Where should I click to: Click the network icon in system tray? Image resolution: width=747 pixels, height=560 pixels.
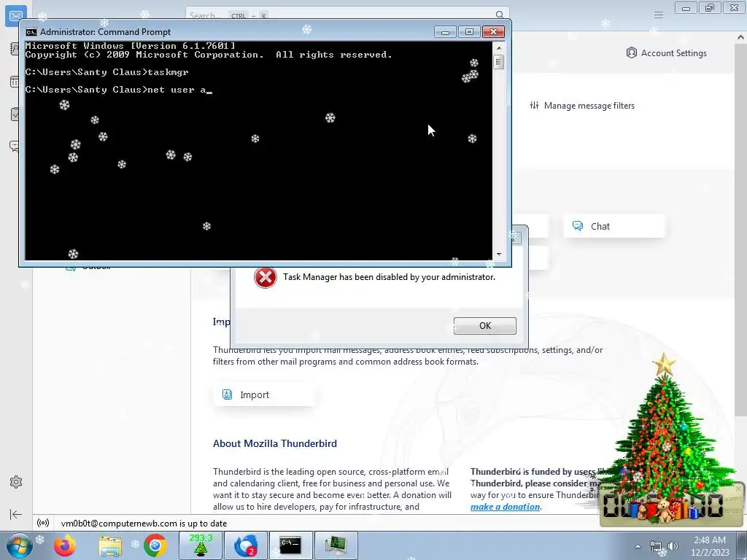[656, 546]
